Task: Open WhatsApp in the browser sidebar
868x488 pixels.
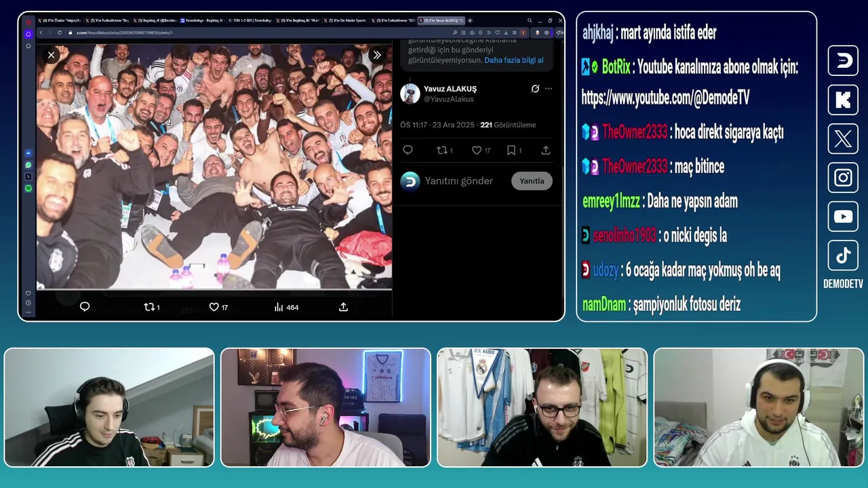Action: (x=28, y=165)
